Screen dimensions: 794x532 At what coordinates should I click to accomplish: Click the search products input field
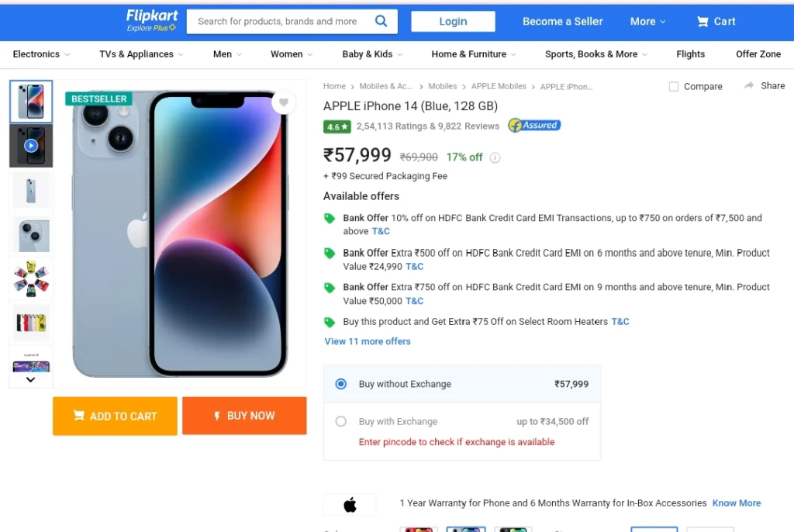coord(281,21)
